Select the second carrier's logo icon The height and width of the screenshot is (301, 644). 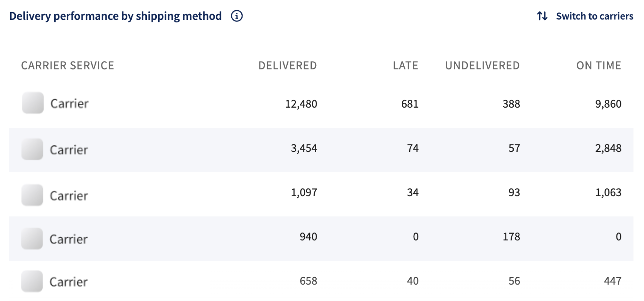click(32, 149)
